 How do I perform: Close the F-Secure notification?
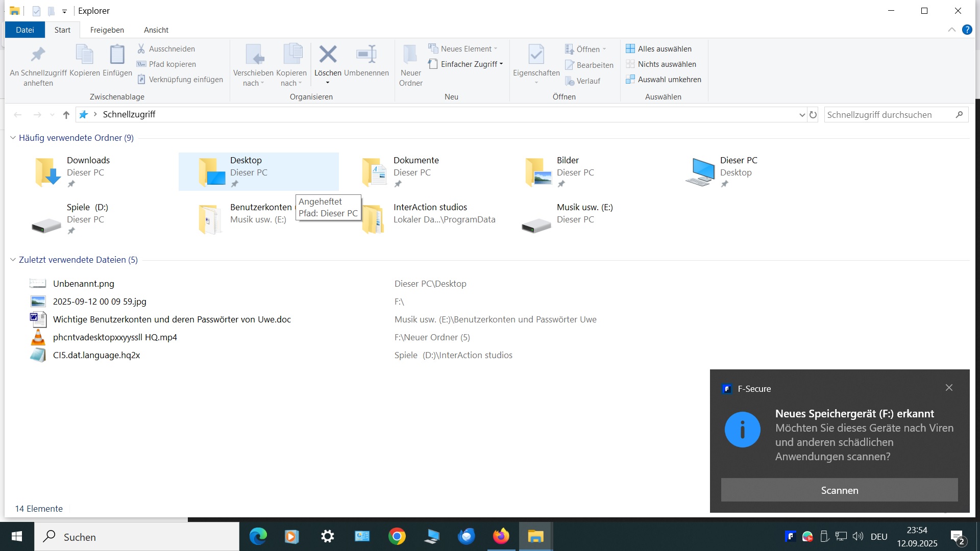click(x=949, y=388)
